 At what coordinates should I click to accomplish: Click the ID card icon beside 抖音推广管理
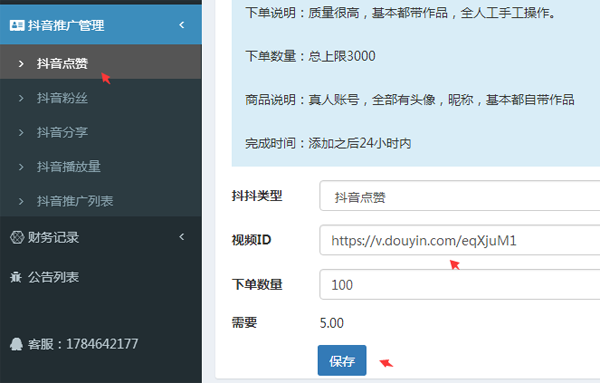tap(17, 26)
